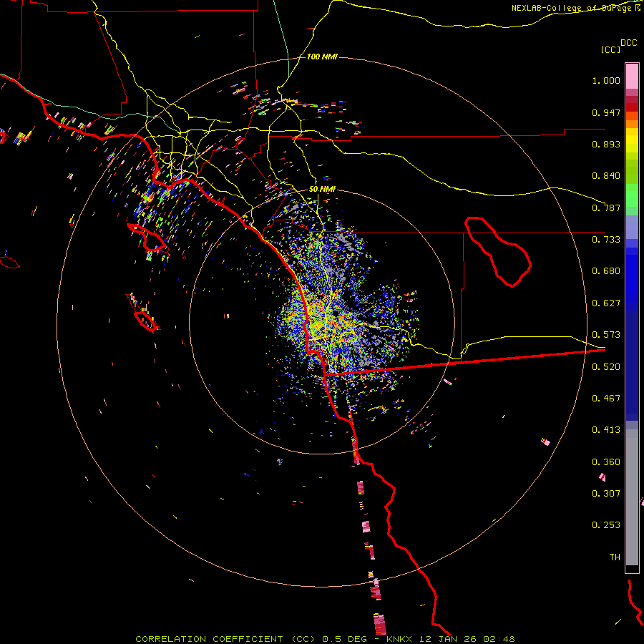644x644 pixels.
Task: Click the "0.360" color scale value
Action: coord(606,462)
